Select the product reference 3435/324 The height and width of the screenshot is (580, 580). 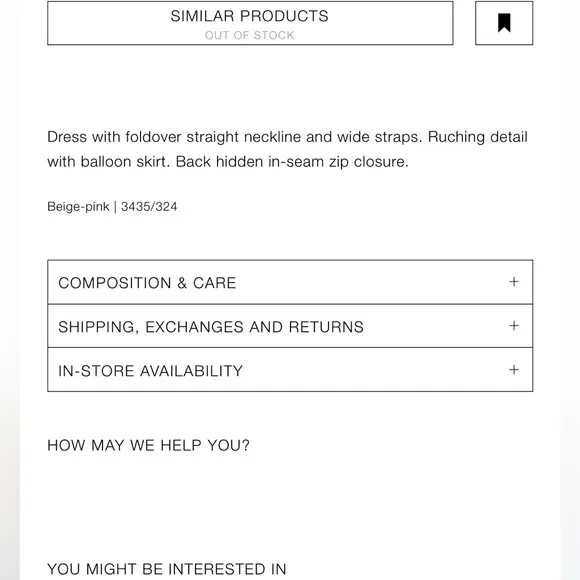149,206
